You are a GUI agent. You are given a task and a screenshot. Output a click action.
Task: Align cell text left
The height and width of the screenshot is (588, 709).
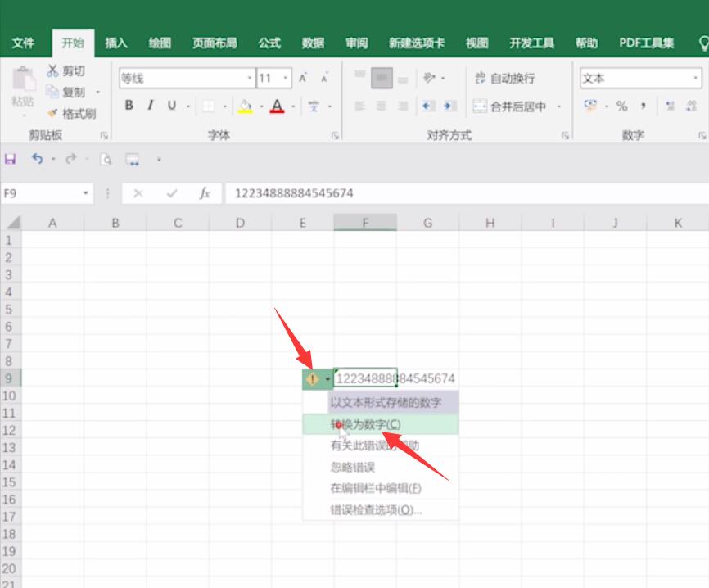360,106
